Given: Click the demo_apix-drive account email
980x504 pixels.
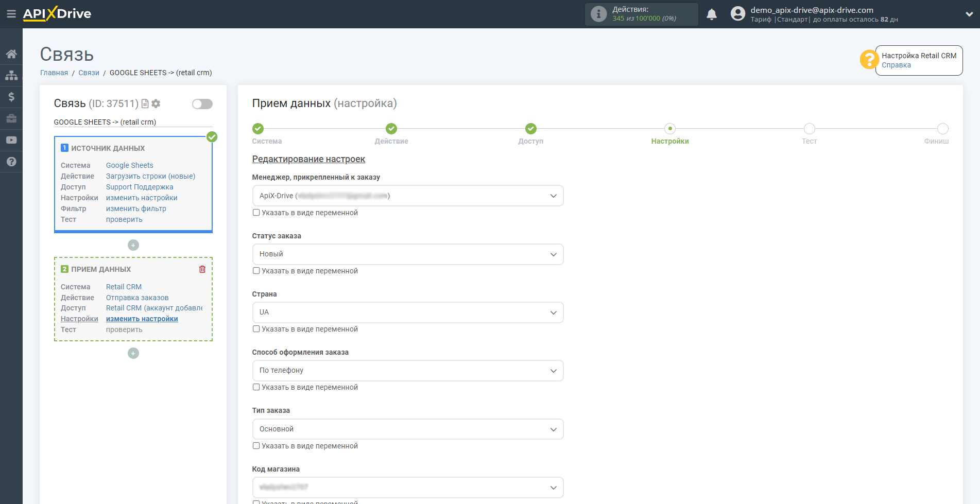Looking at the screenshot, I should click(812, 10).
